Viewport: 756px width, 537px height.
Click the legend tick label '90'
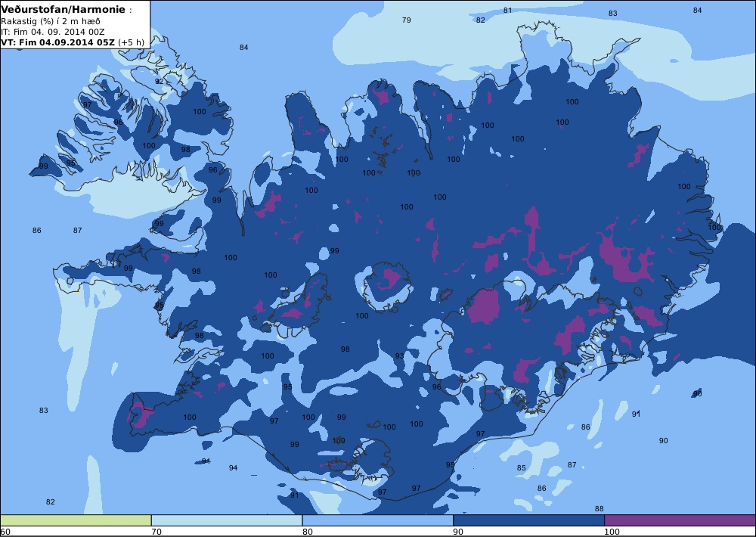(x=459, y=532)
